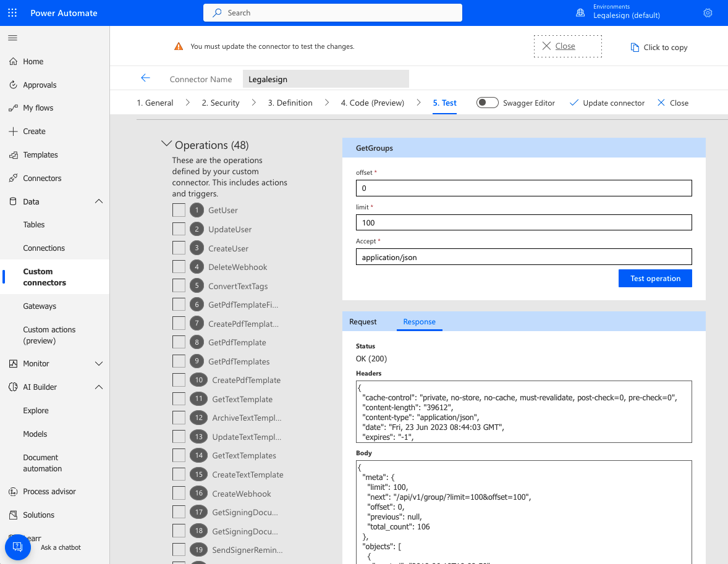This screenshot has height=564, width=728.
Task: Check the ConvertTextTags operation checkbox
Action: coord(179,286)
